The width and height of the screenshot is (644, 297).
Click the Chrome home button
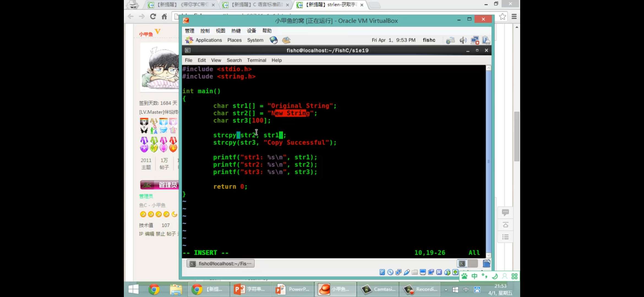(164, 16)
